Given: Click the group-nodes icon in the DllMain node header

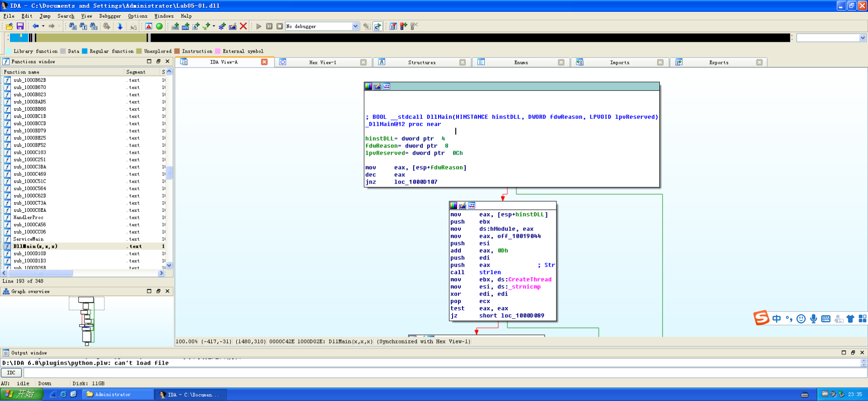Looking at the screenshot, I should [x=386, y=86].
